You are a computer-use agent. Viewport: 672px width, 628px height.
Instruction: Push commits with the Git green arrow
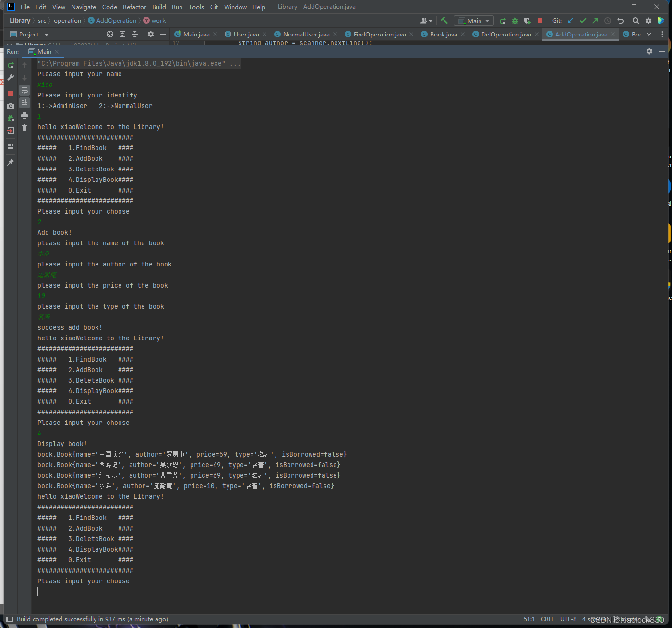[x=595, y=21]
